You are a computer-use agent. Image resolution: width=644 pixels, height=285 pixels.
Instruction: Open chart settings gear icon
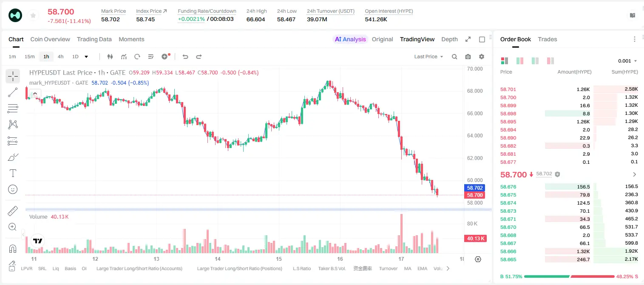coord(482,57)
